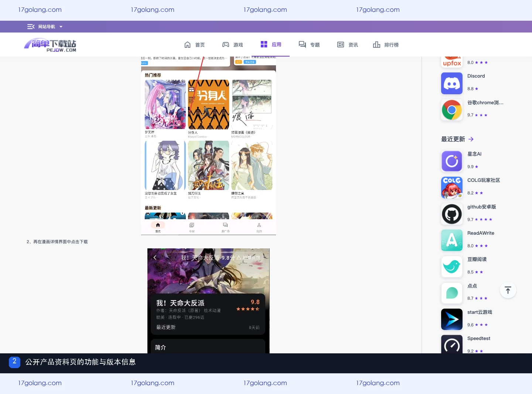This screenshot has height=394, width=532.
Task: Open the Chrome browser app icon
Action: (x=451, y=110)
